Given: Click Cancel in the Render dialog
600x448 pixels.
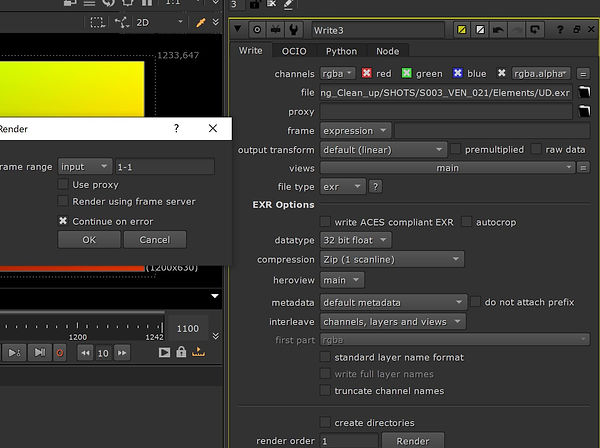Looking at the screenshot, I should [155, 239].
